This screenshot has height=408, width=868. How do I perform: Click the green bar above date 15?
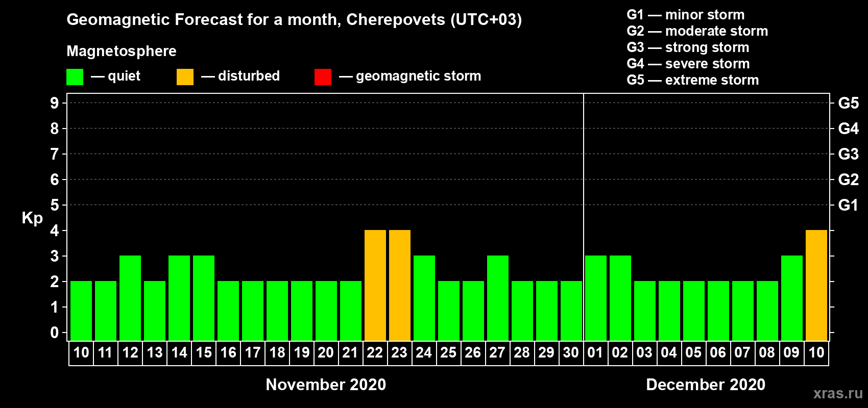tap(204, 298)
